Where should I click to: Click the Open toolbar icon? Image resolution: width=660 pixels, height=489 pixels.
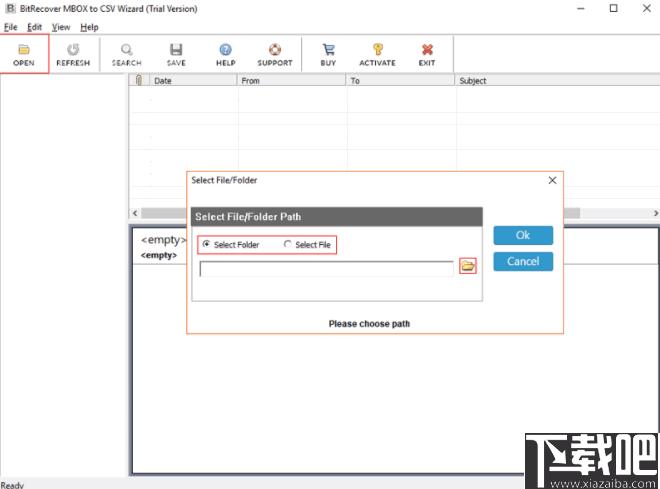pos(24,50)
